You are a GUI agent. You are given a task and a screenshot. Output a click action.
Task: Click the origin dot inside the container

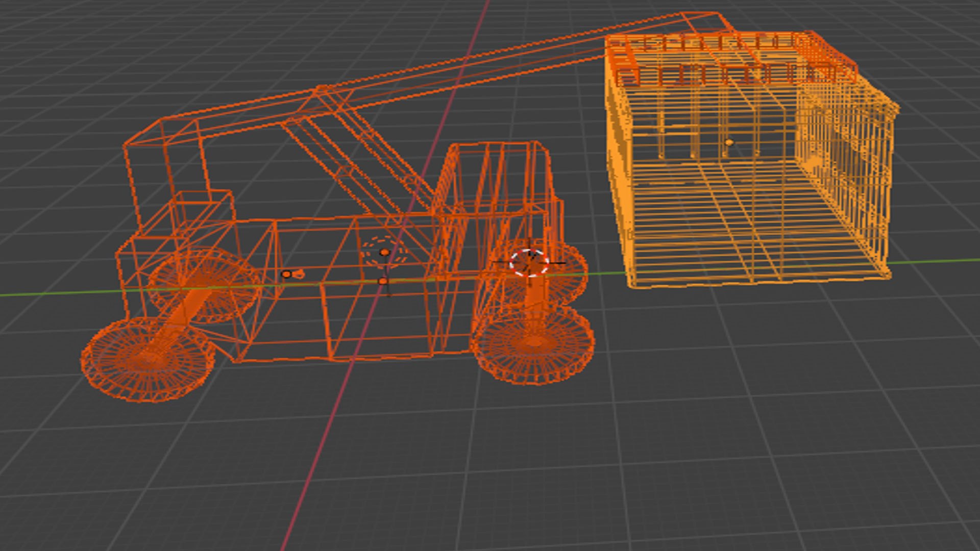pos(729,142)
